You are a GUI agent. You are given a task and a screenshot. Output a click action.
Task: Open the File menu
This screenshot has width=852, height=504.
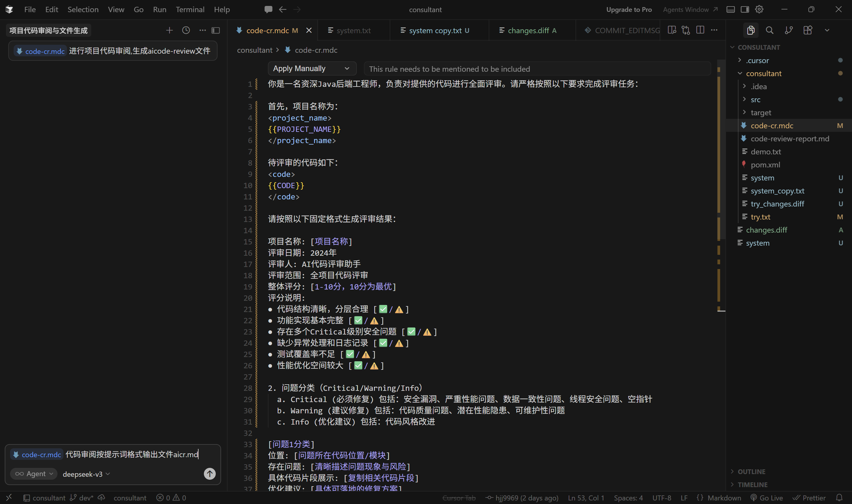30,9
